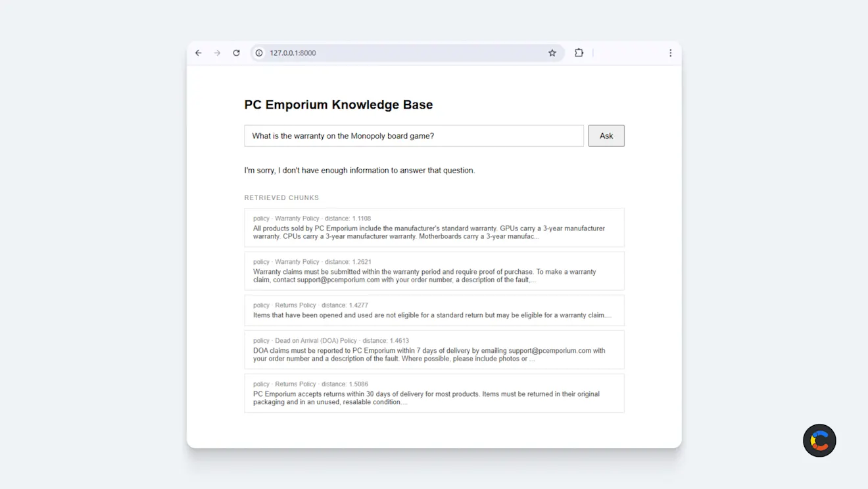
Task: Reload the page with the refresh icon
Action: click(x=236, y=53)
